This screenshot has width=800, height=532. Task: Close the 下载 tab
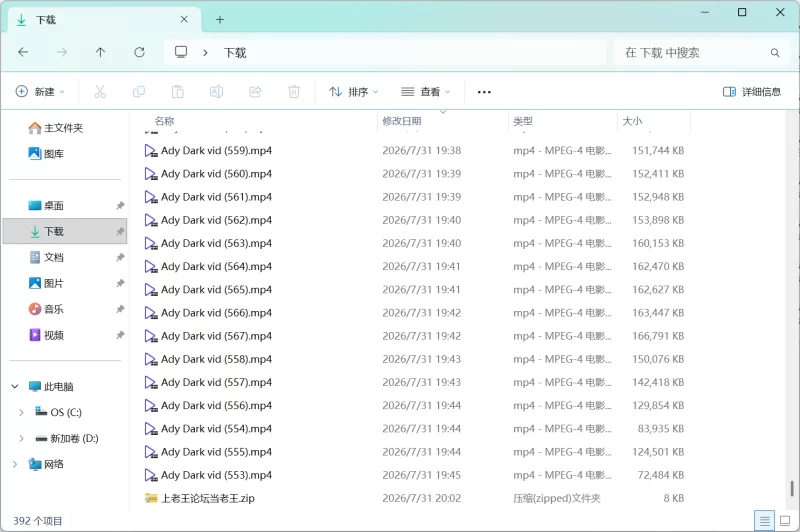pos(184,19)
